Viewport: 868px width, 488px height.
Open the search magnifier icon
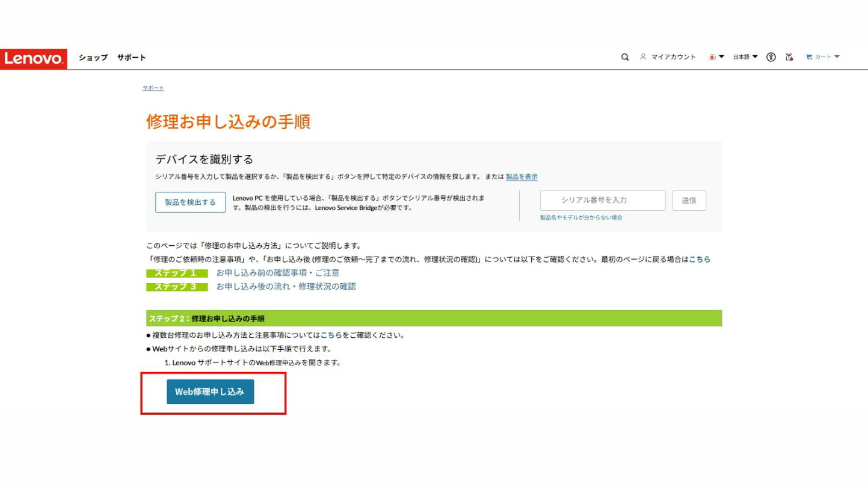(625, 57)
